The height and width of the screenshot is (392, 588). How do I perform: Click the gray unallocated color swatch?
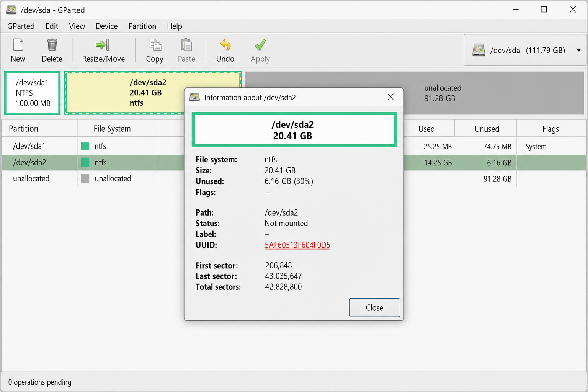coord(85,178)
